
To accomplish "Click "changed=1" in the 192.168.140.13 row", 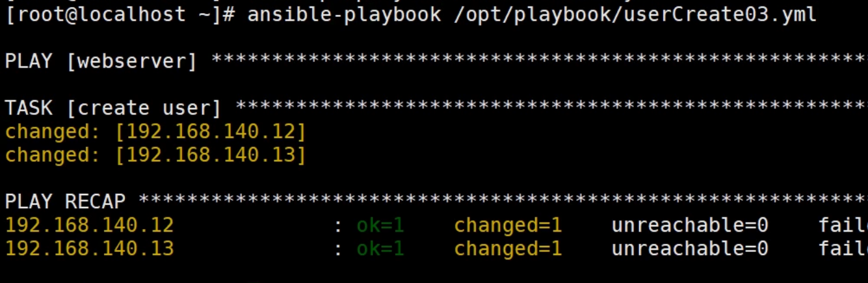I will 508,249.
